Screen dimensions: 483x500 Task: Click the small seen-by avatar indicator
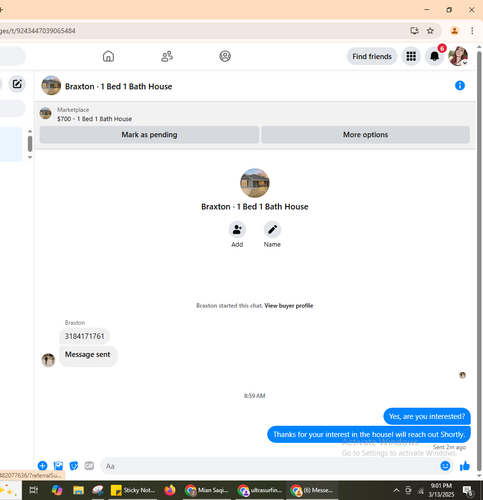tap(462, 375)
